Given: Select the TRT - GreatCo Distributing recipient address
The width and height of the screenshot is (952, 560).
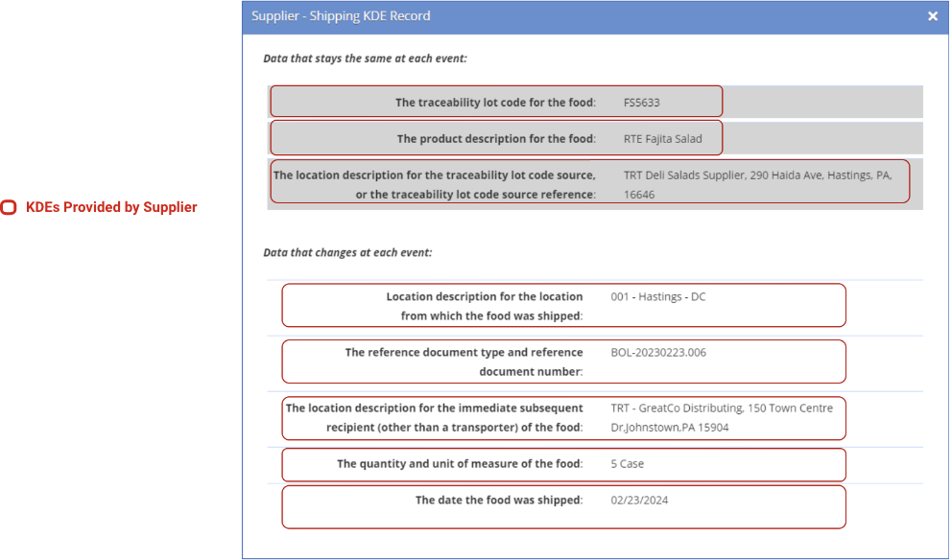Looking at the screenshot, I should pyautogui.click(x=721, y=417).
